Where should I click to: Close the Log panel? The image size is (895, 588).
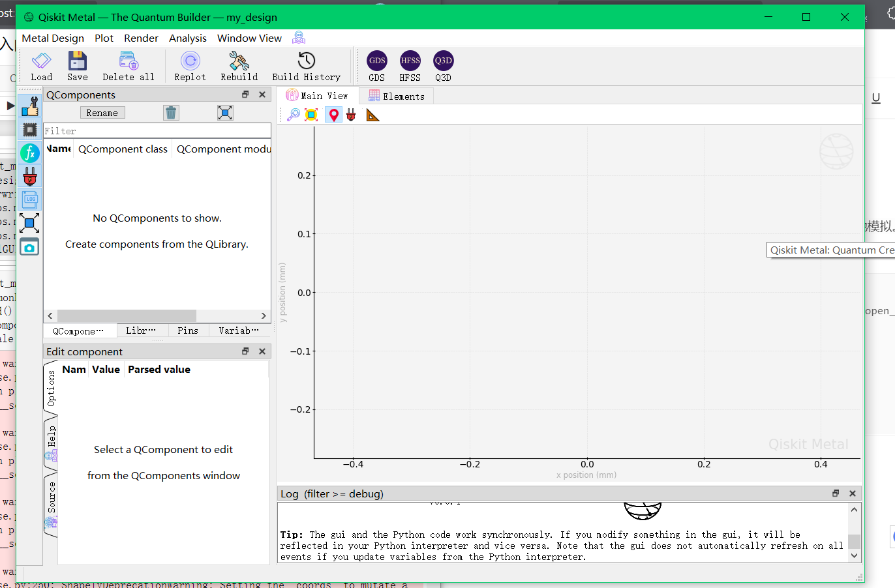[853, 493]
